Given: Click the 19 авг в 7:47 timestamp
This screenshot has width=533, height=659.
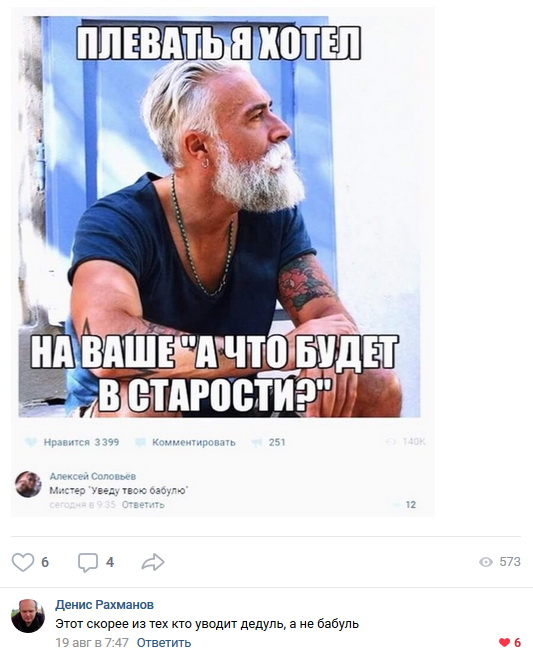Looking at the screenshot, I should tap(92, 643).
